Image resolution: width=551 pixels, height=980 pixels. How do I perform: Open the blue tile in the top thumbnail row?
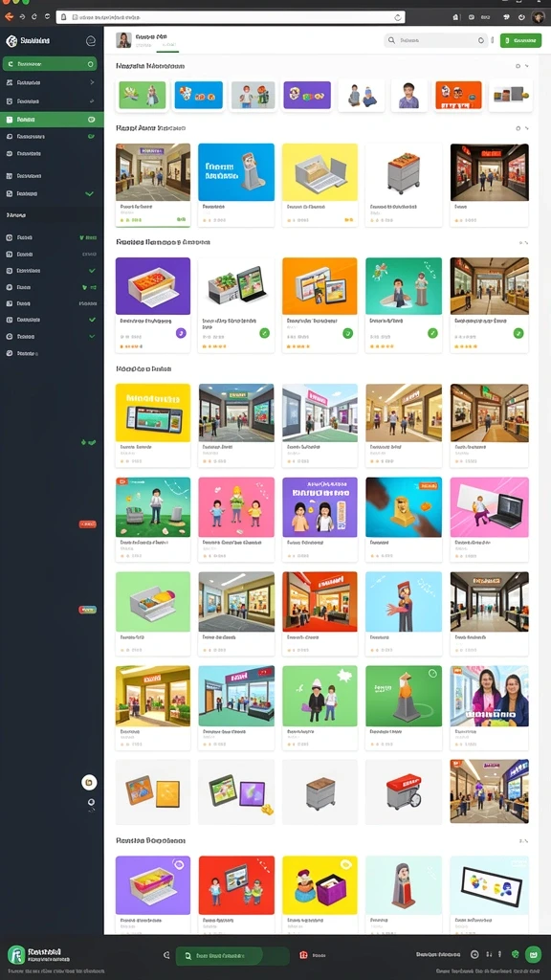tap(199, 95)
